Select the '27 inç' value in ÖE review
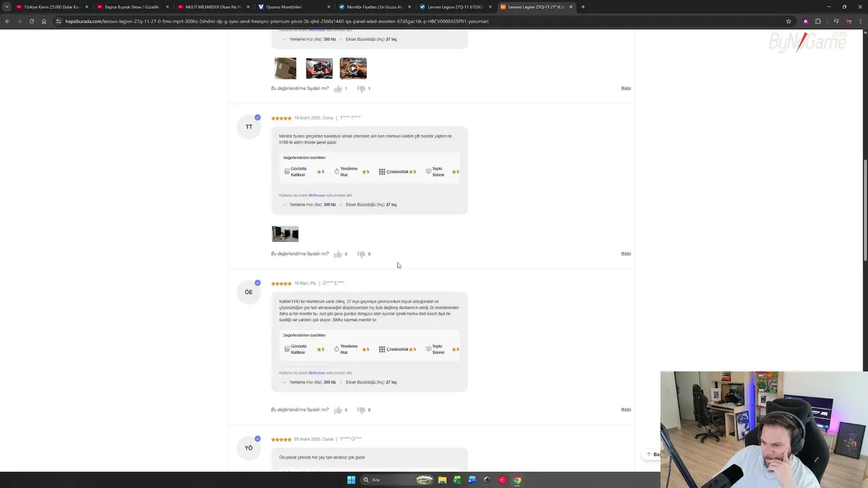This screenshot has width=868, height=488. pos(391,382)
